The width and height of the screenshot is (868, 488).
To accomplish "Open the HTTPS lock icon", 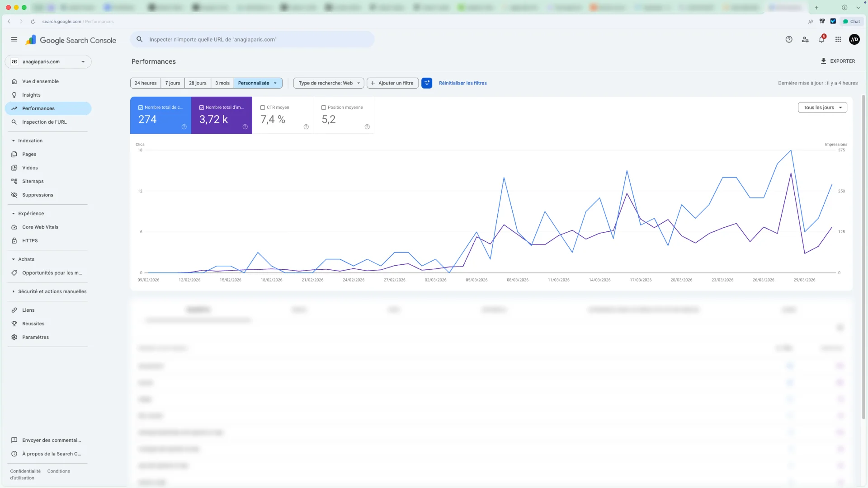I will click(14, 240).
